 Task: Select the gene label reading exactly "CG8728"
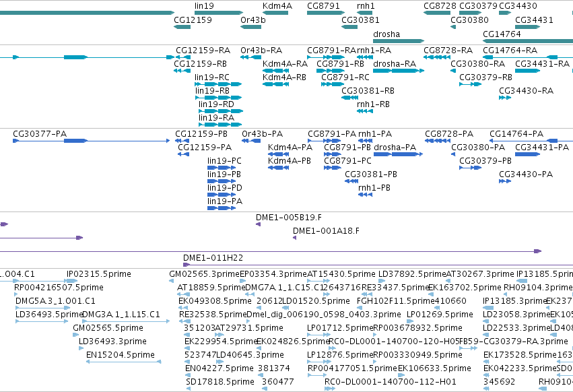(440, 6)
